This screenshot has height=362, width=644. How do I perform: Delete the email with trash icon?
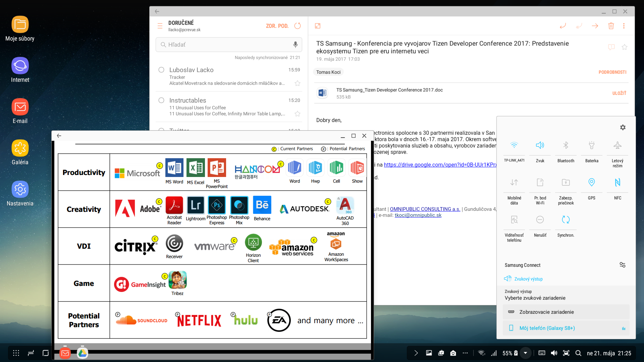tap(611, 26)
